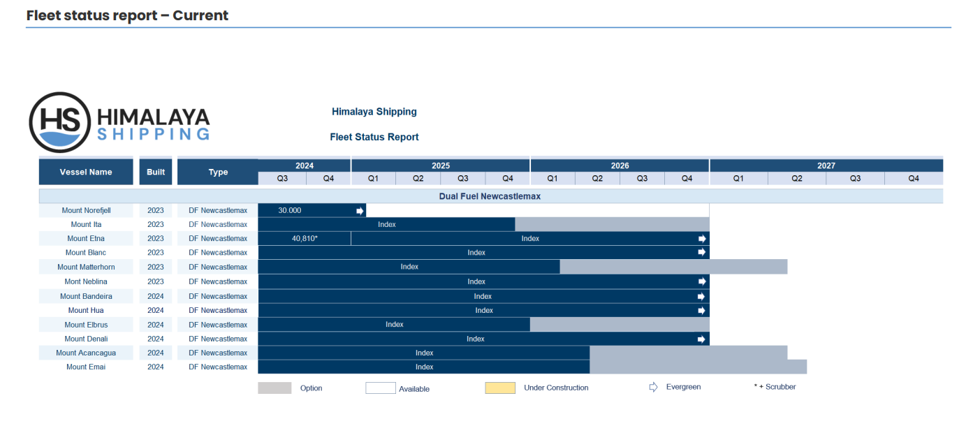The image size is (980, 426).
Task: Click the 30.000 rate in Norefjell row
Action: pos(290,210)
